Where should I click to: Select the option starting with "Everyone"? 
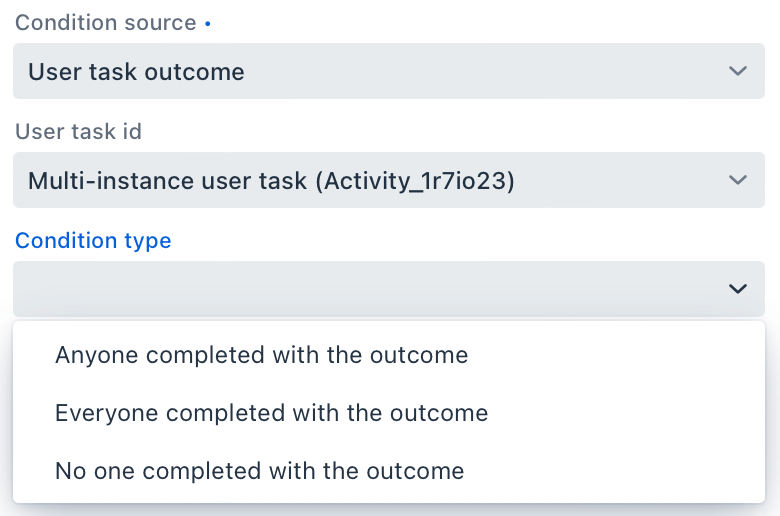271,413
